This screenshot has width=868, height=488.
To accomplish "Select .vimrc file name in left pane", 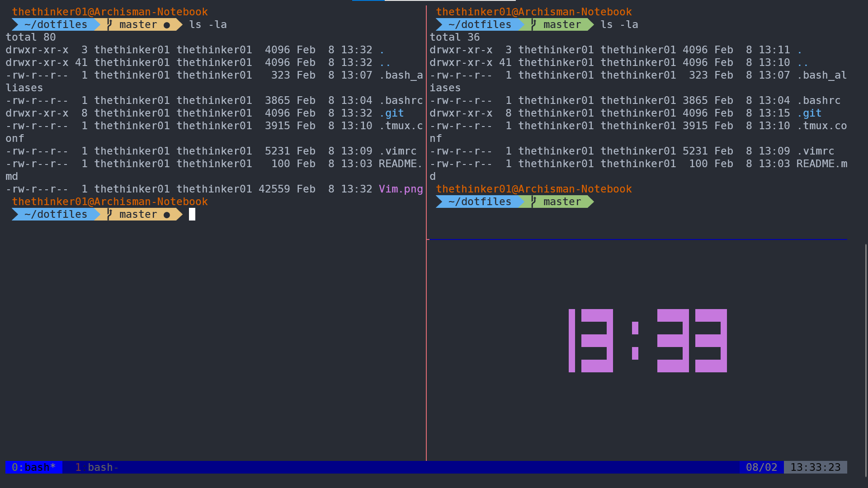I will (x=397, y=151).
